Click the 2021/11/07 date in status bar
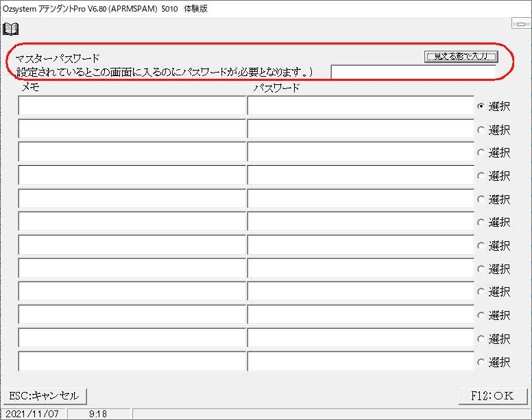The height and width of the screenshot is (420, 532). pos(34,414)
